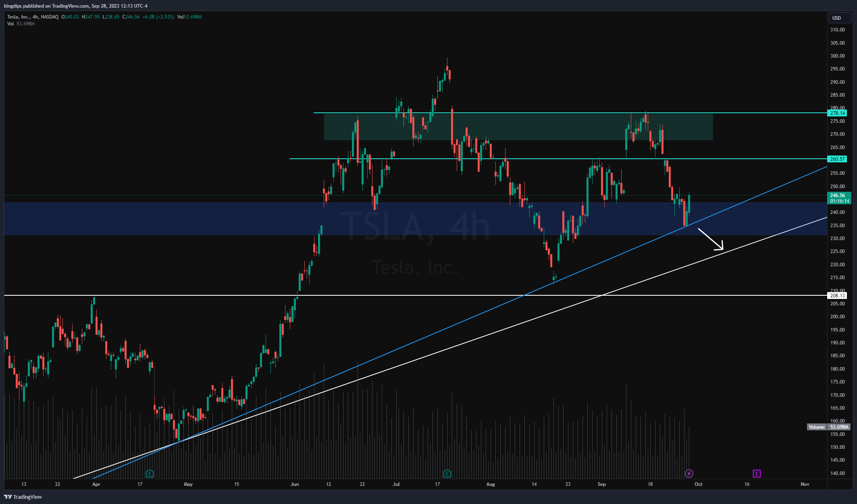Click the Nov date label on the time axis
Image resolution: width=857 pixels, height=504 pixels.
coord(805,484)
